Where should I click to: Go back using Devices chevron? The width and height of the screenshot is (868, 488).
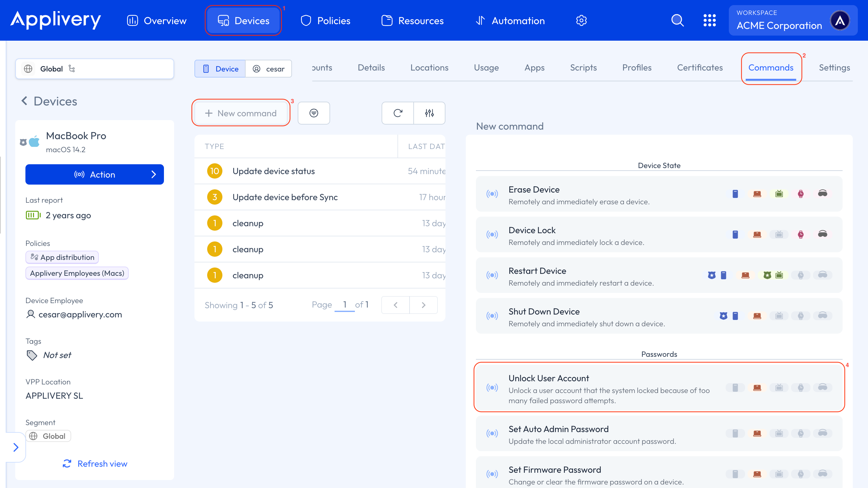[x=24, y=101]
